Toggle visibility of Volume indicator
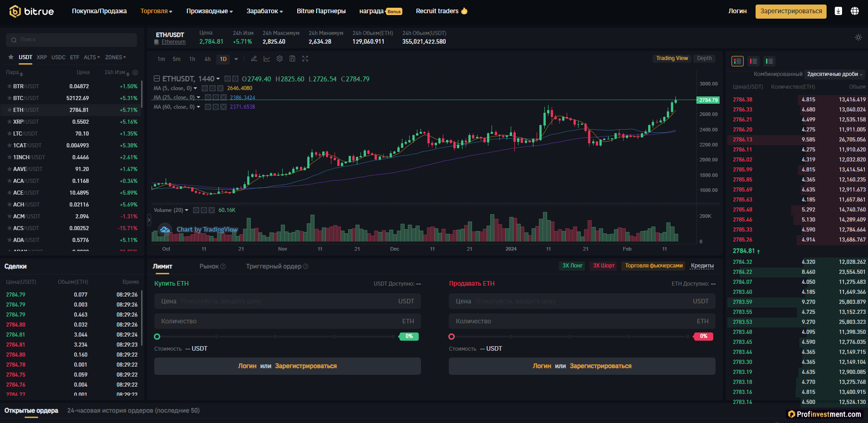 pos(196,210)
